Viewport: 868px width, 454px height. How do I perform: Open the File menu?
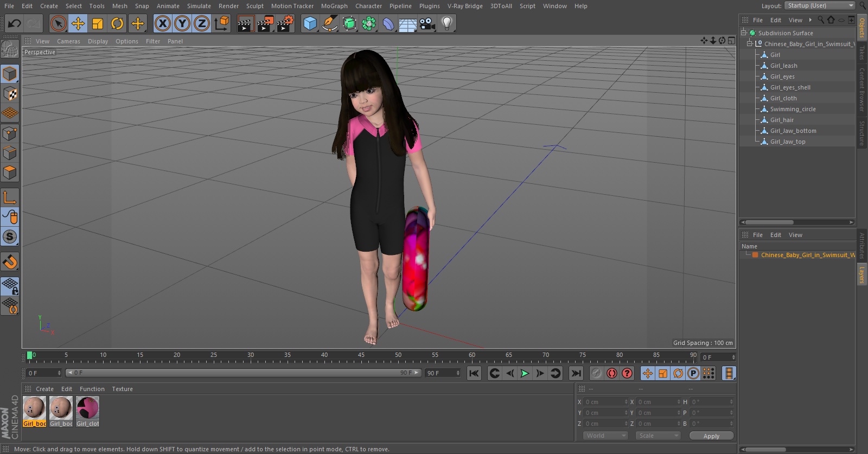(9, 6)
